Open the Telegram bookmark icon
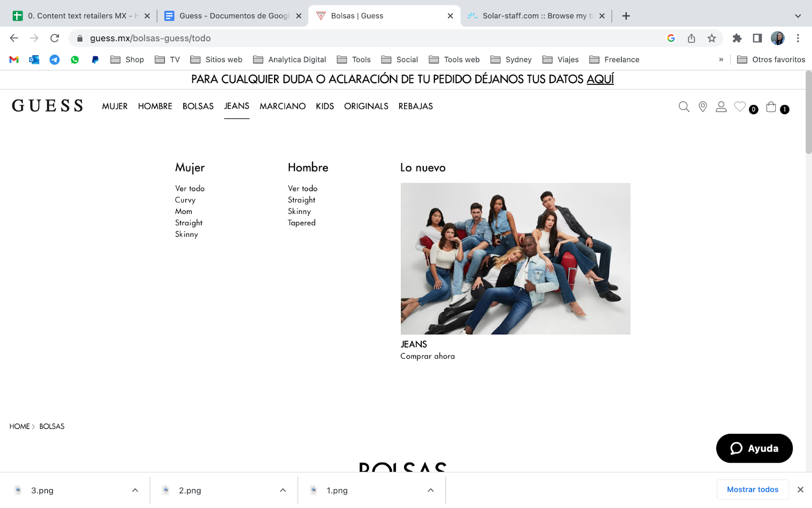 [54, 59]
